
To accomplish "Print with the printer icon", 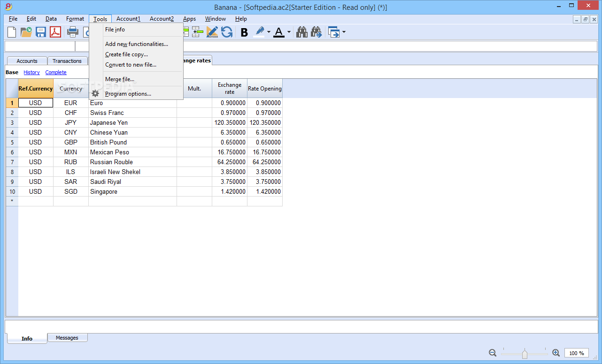I will click(x=73, y=32).
